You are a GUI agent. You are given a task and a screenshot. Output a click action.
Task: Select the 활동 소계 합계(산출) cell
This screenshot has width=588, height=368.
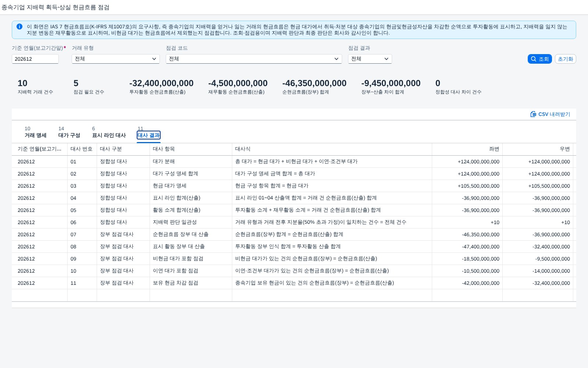click(191, 210)
